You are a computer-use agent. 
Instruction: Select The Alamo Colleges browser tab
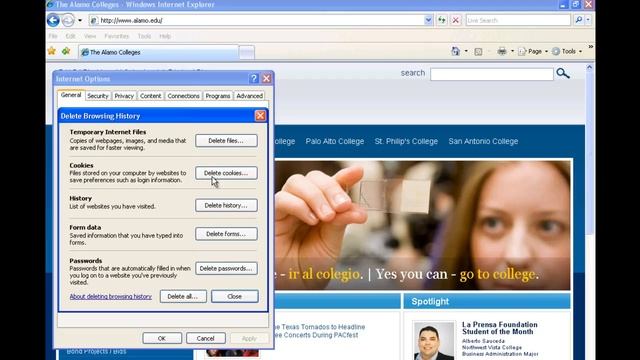pyautogui.click(x=158, y=52)
